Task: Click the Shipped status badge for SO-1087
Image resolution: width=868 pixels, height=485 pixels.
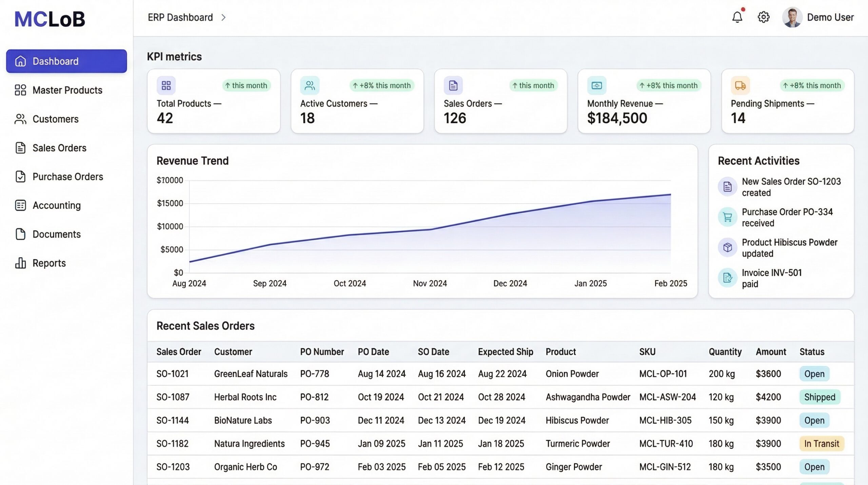Action: pyautogui.click(x=820, y=397)
